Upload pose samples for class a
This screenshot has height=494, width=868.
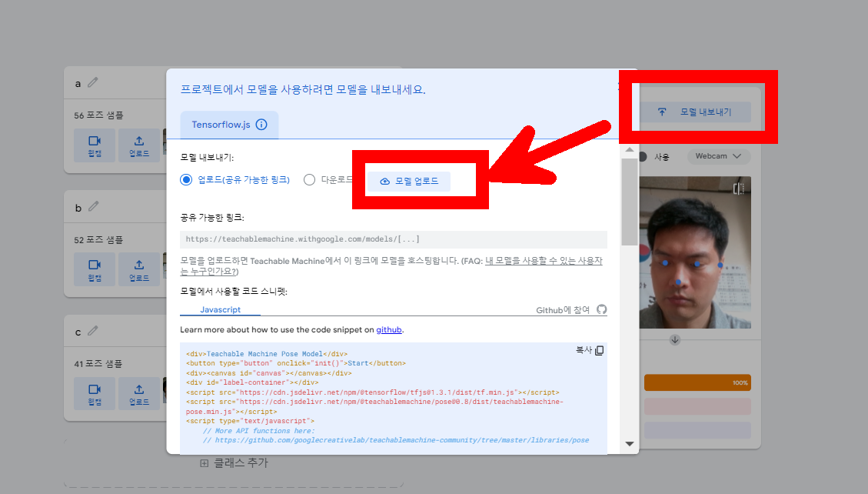[139, 145]
